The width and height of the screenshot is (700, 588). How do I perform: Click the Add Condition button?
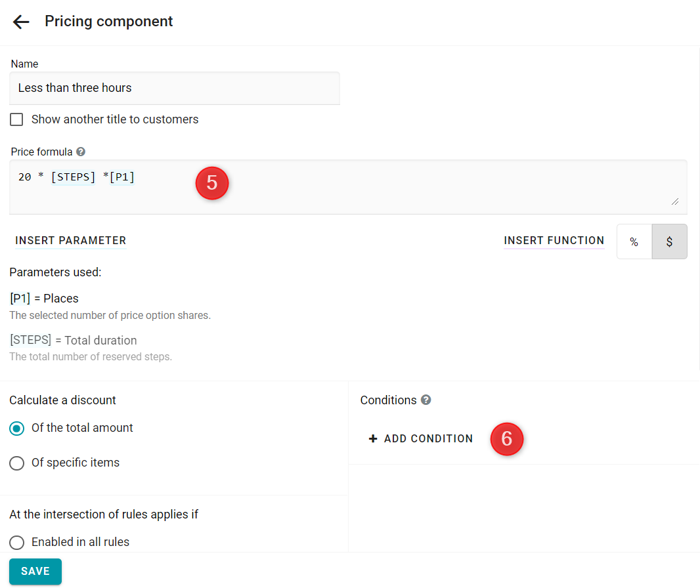pos(420,438)
